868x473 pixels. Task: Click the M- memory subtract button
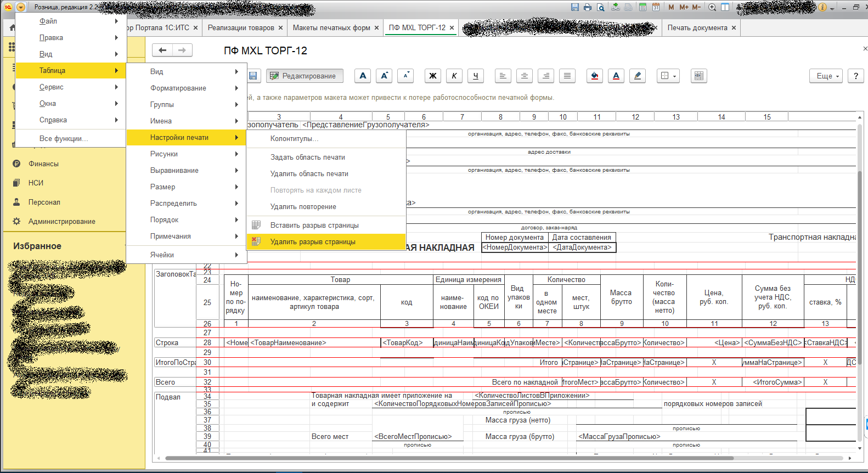[x=696, y=7]
